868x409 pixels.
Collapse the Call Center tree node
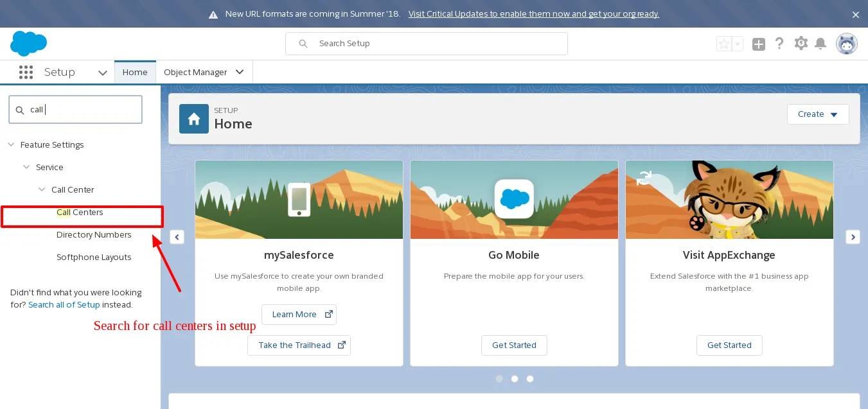coord(42,190)
